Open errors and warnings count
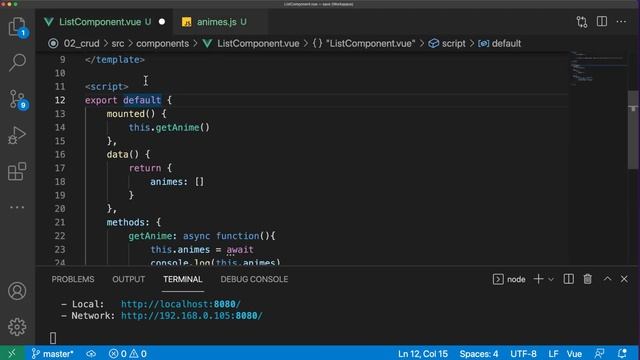This screenshot has width=640, height=360. 127,353
